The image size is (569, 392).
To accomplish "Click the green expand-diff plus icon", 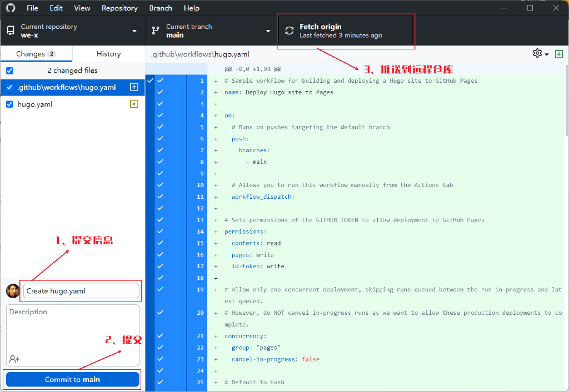I will pos(560,54).
